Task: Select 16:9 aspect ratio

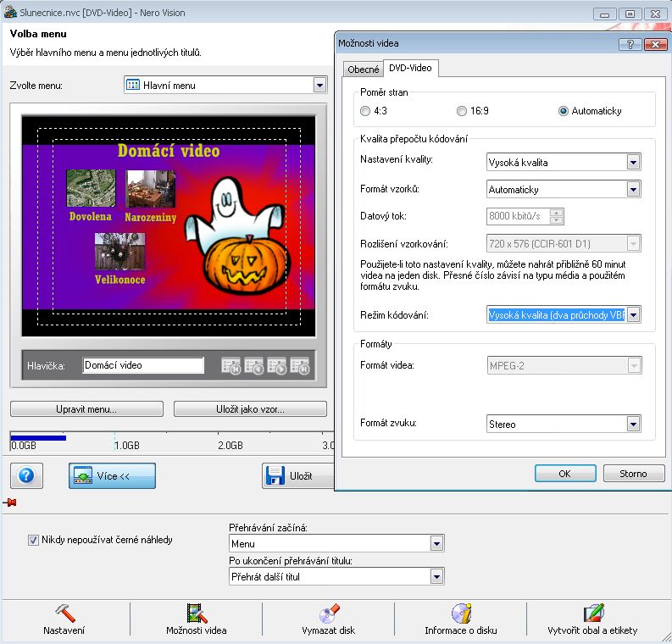Action: click(x=473, y=111)
